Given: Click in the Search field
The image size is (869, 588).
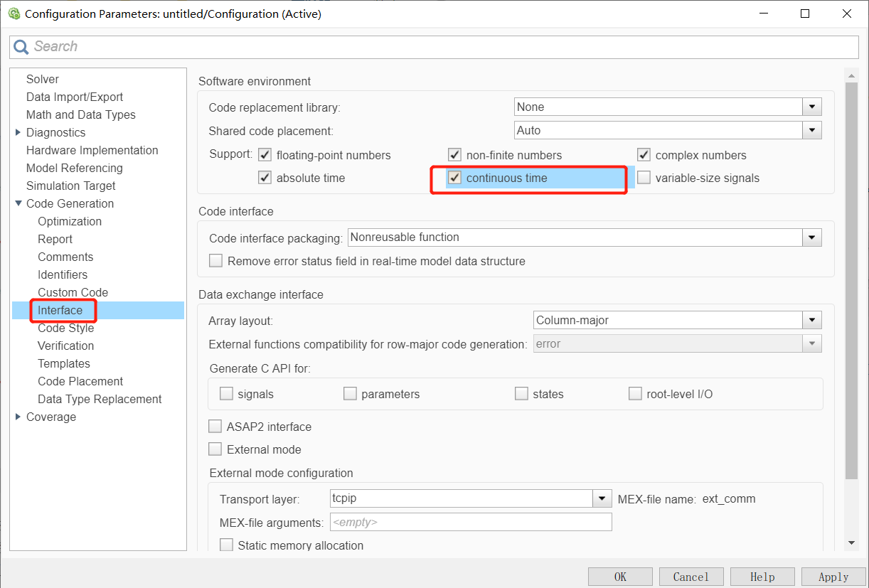Looking at the screenshot, I should 434,47.
